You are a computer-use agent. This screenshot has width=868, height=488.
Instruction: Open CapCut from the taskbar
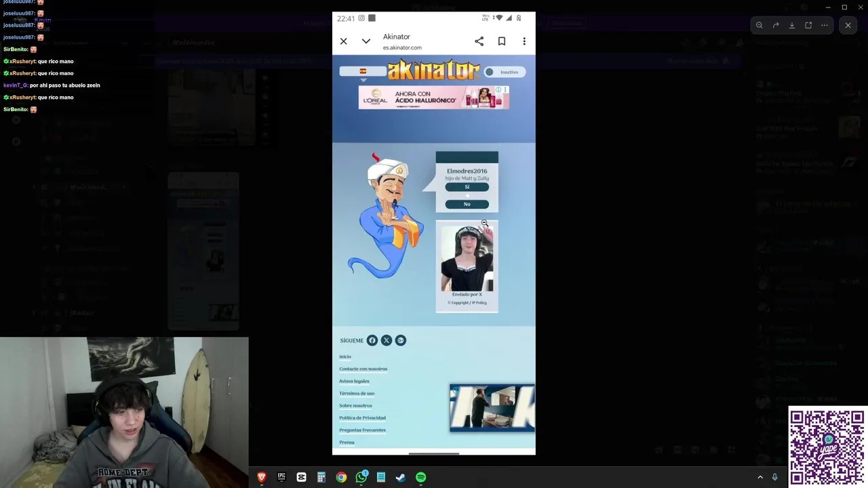301,477
